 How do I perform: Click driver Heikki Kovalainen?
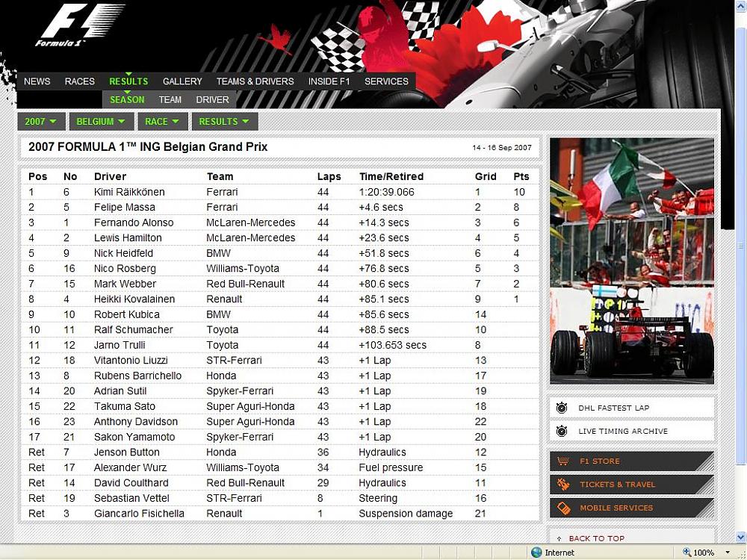point(134,299)
